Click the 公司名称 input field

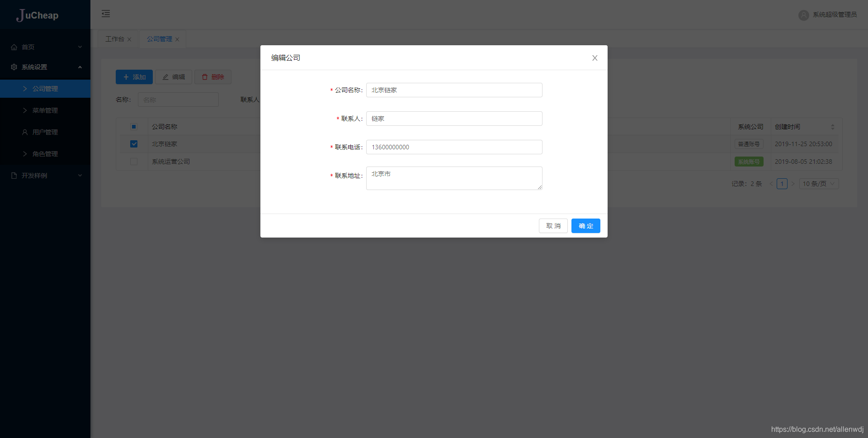point(454,90)
